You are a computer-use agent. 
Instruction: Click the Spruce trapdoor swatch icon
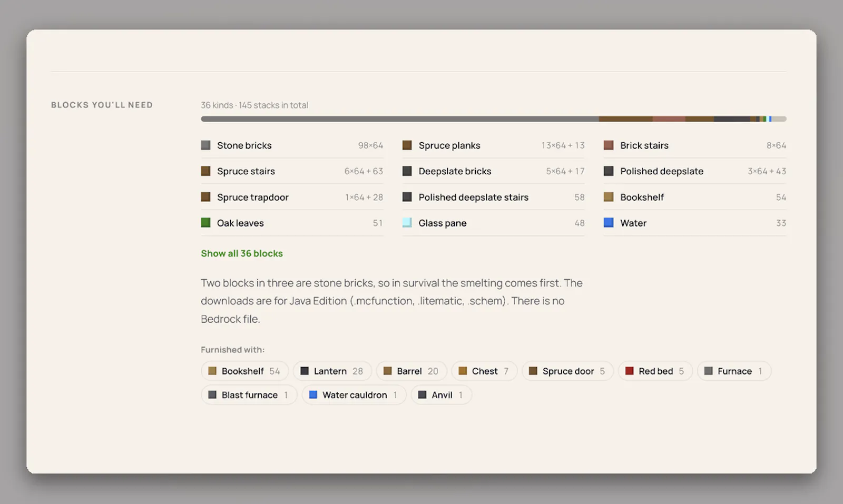[x=205, y=197]
